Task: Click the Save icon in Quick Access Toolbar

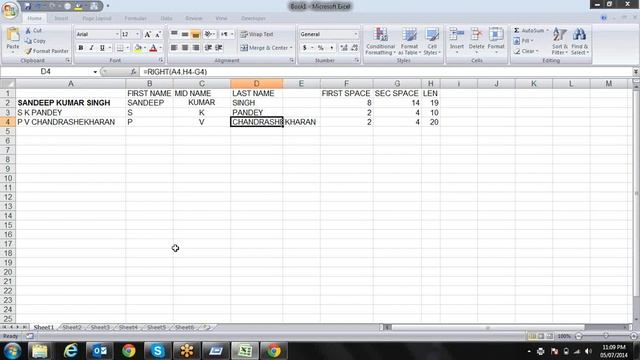Action: (28, 6)
